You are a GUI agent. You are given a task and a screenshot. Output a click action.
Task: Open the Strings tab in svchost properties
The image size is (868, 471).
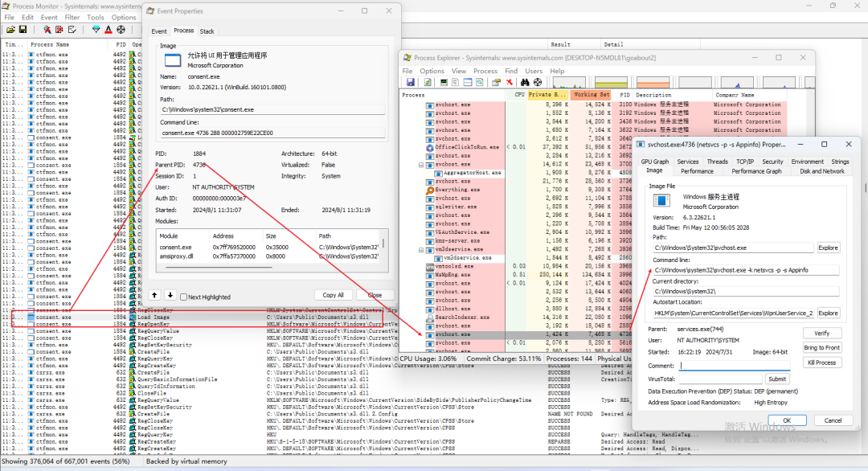(x=840, y=162)
